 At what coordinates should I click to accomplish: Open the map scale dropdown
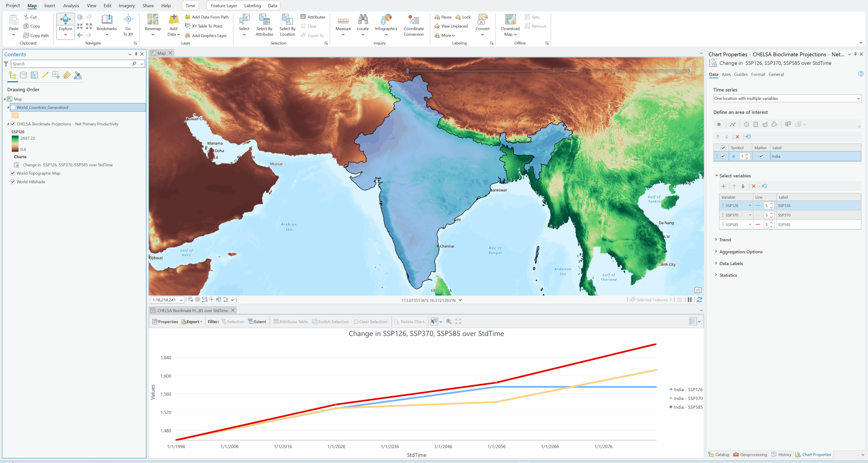pos(181,300)
